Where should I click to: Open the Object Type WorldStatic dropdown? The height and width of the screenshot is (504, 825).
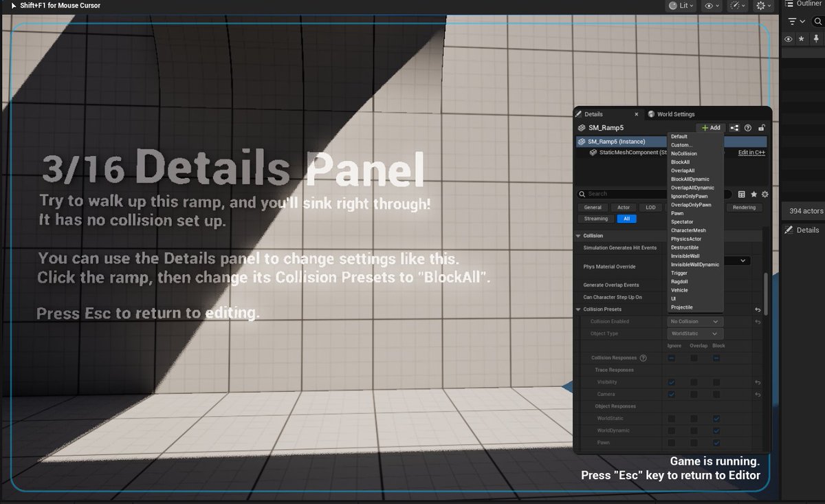point(695,333)
